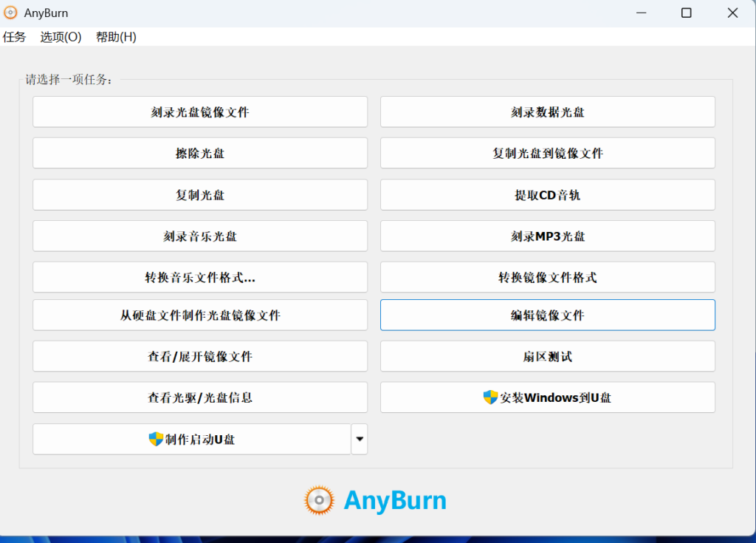Open the 任务 menu
This screenshot has width=756, height=543.
[14, 37]
